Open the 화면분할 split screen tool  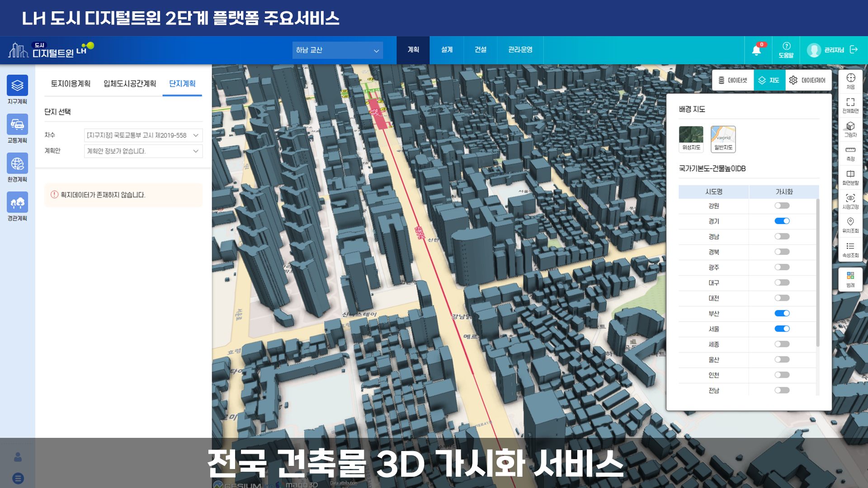tap(850, 177)
